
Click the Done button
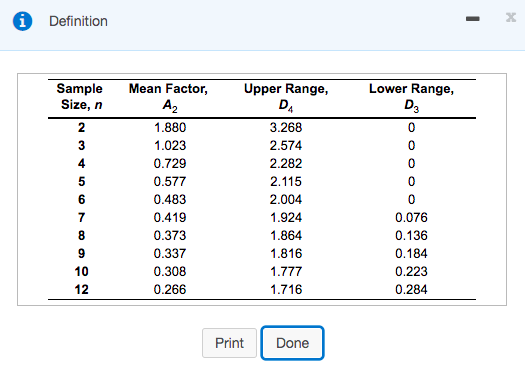[x=292, y=343]
